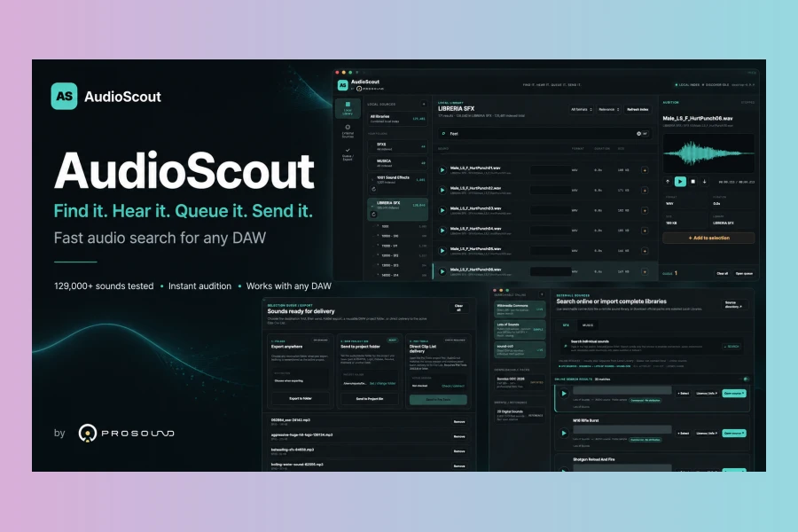This screenshot has width=798, height=532.
Task: Clear the Feet search query
Action: tap(638, 134)
